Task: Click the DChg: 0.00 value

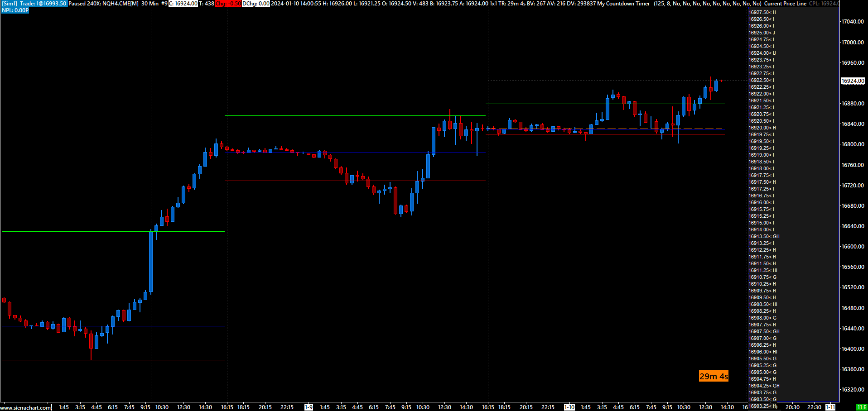Action: [256, 4]
